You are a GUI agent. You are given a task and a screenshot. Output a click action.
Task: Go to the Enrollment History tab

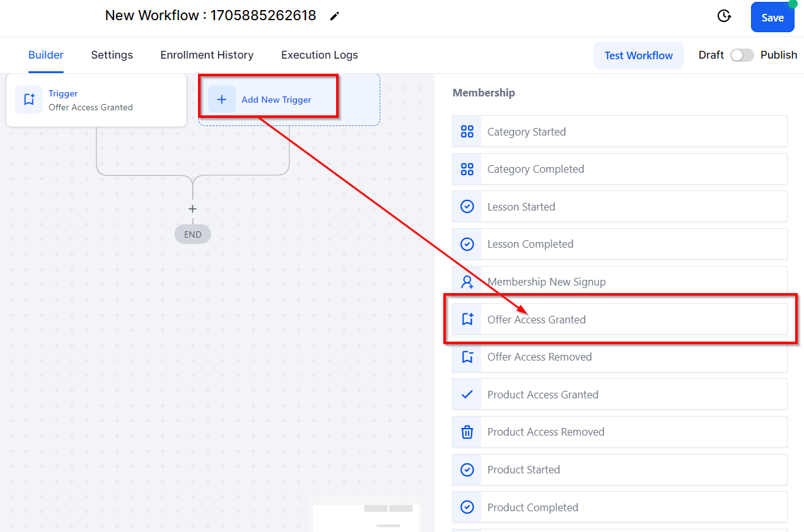tap(207, 55)
